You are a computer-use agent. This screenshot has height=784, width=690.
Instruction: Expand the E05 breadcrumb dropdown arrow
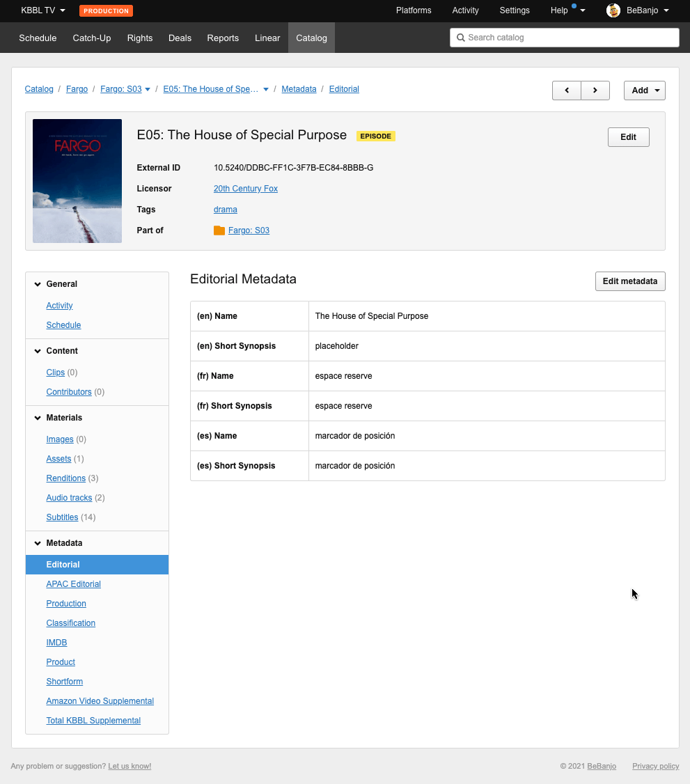(266, 90)
